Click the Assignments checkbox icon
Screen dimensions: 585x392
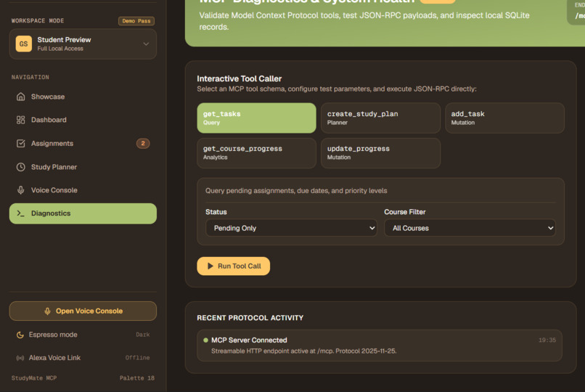(x=21, y=143)
